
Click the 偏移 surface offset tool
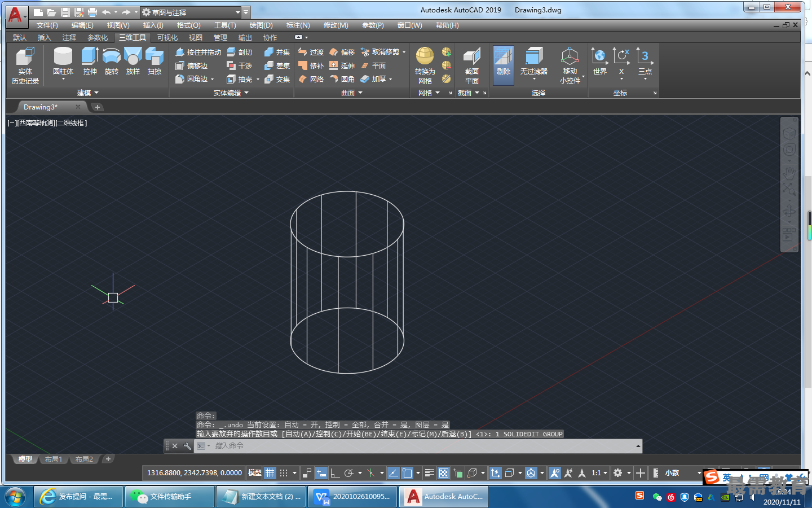point(342,52)
